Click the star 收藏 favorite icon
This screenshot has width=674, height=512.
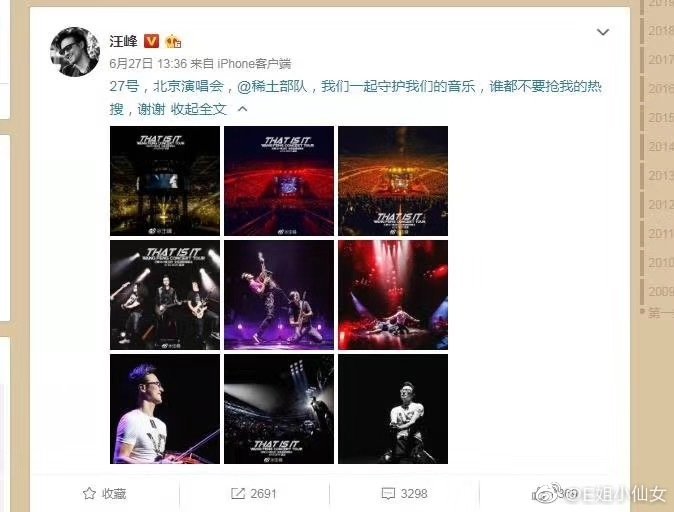[89, 493]
